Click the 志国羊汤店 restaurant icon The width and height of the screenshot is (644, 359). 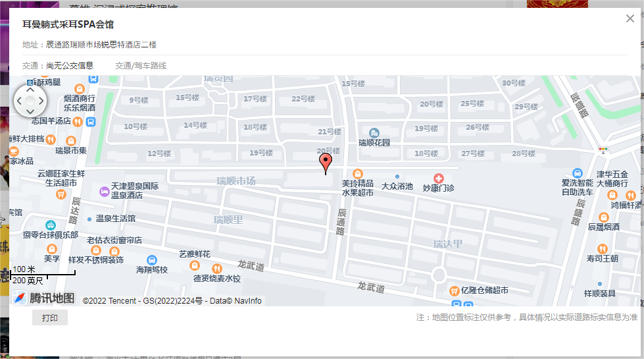(77, 122)
